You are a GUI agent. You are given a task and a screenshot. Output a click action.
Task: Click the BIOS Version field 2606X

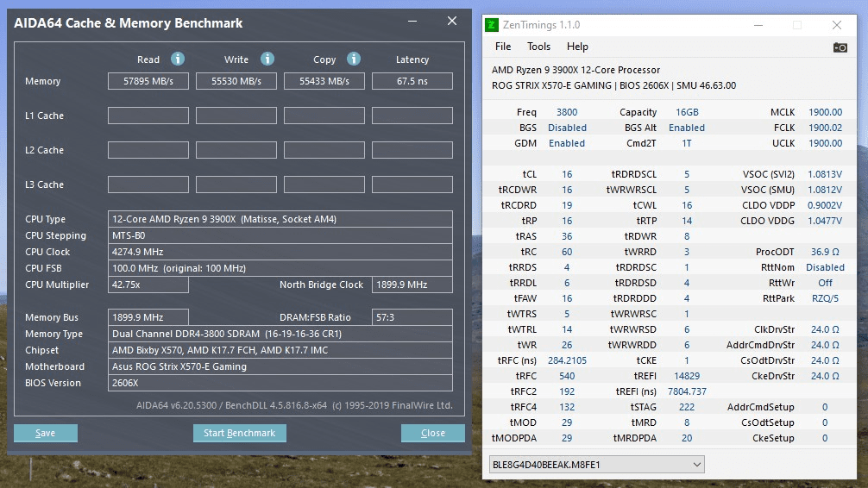280,383
